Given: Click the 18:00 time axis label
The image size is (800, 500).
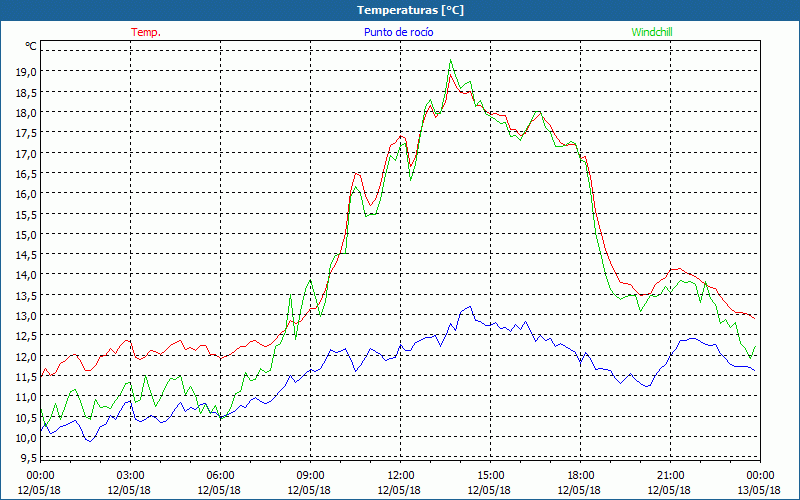Looking at the screenshot, I should click(580, 476).
